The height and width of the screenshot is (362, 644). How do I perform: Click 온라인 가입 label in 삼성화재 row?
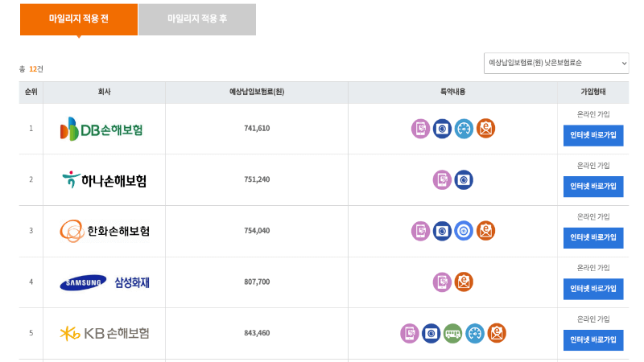[x=593, y=268]
